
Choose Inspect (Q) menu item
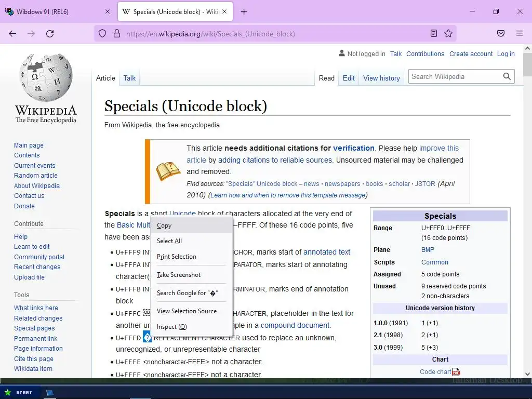(x=191, y=327)
